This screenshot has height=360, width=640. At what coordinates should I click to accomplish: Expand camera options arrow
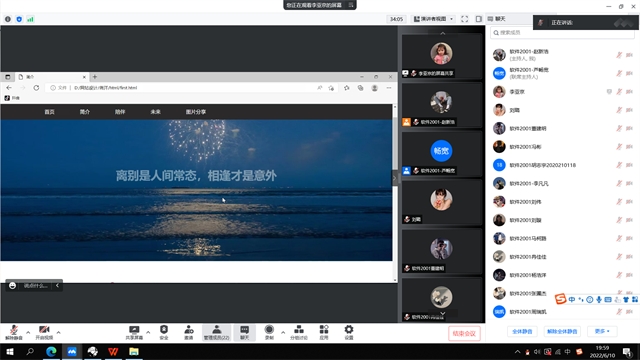pyautogui.click(x=59, y=332)
